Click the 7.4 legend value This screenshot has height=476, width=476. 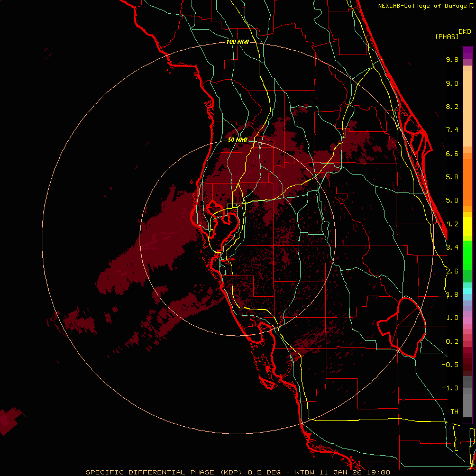(x=452, y=130)
